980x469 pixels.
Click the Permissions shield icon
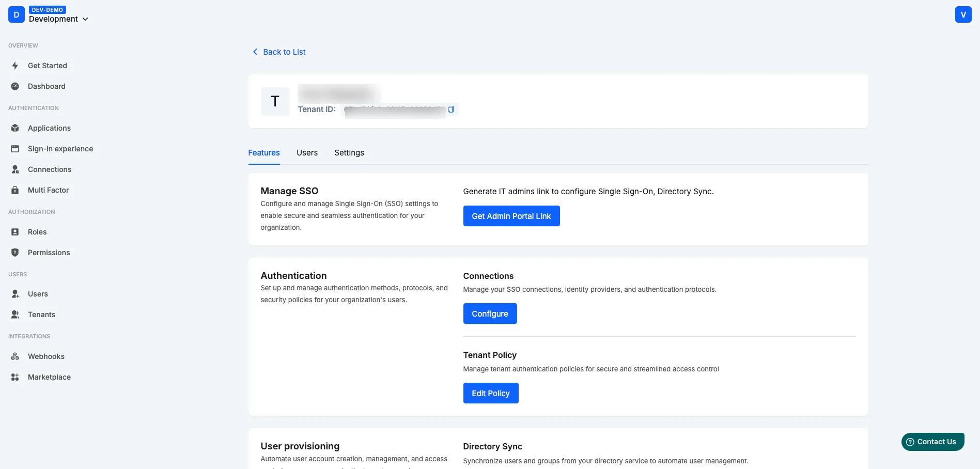[14, 253]
